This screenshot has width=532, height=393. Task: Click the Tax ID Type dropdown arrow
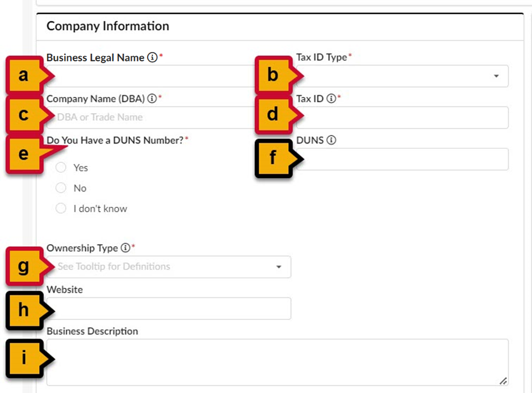coord(497,76)
